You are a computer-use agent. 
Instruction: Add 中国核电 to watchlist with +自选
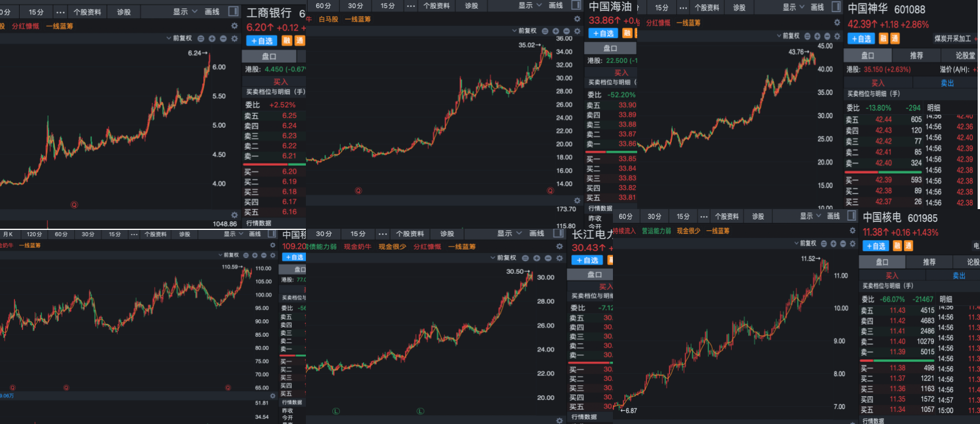876,246
